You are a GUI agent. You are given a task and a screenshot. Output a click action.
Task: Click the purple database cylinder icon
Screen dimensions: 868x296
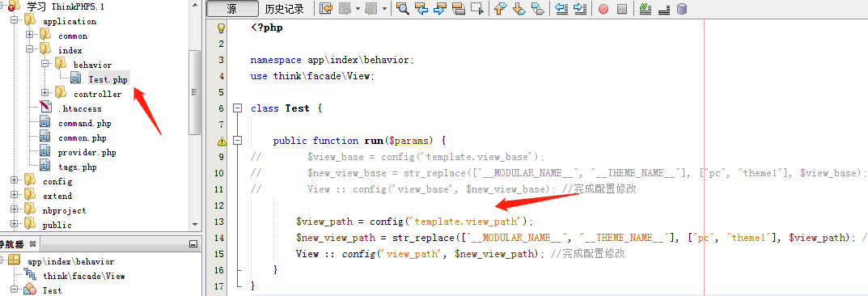coord(682,8)
